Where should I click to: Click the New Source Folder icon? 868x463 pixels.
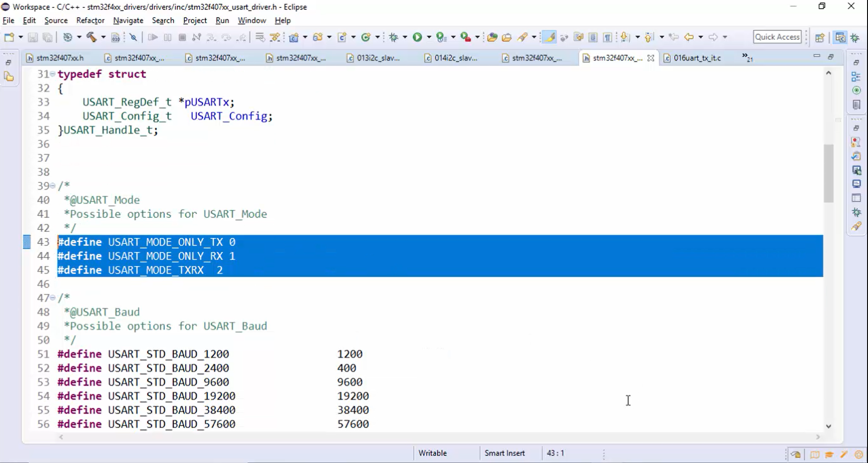pyautogui.click(x=318, y=37)
